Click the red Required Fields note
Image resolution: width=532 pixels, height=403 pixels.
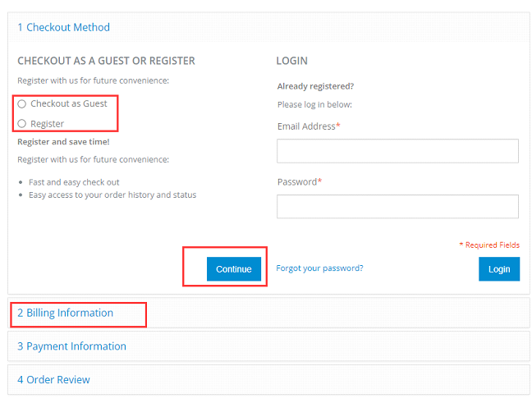click(x=488, y=245)
